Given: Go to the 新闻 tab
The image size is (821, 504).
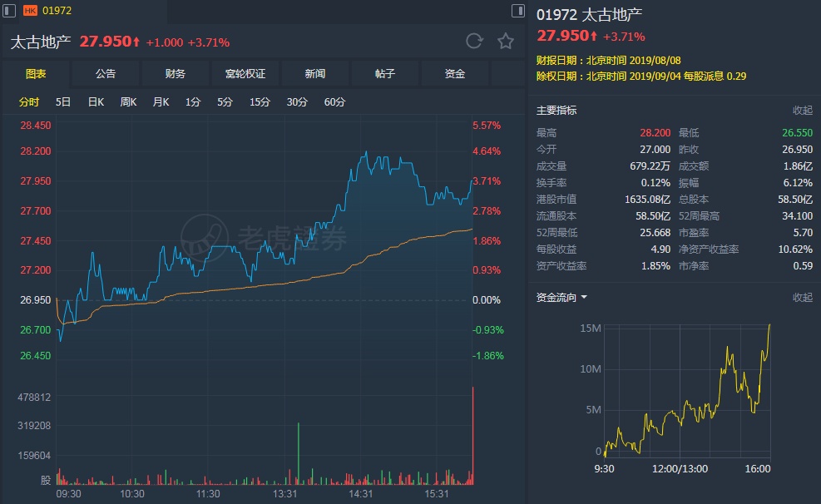Looking at the screenshot, I should pyautogui.click(x=315, y=74).
